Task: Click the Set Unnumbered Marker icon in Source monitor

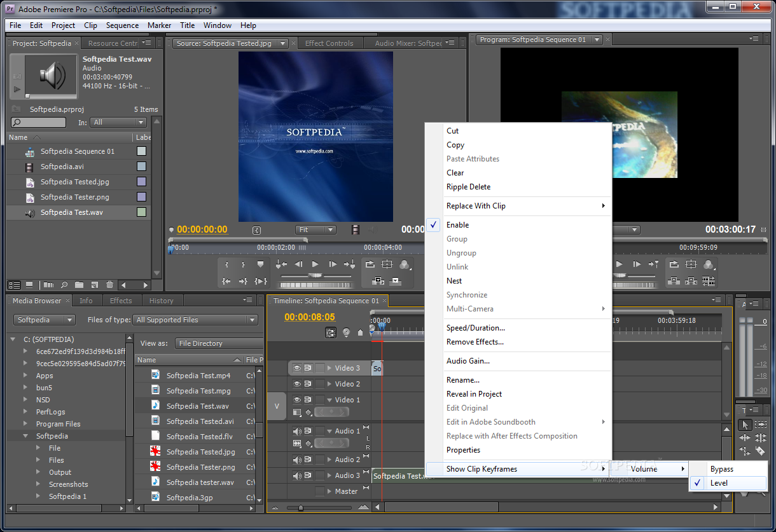Action: click(260, 264)
